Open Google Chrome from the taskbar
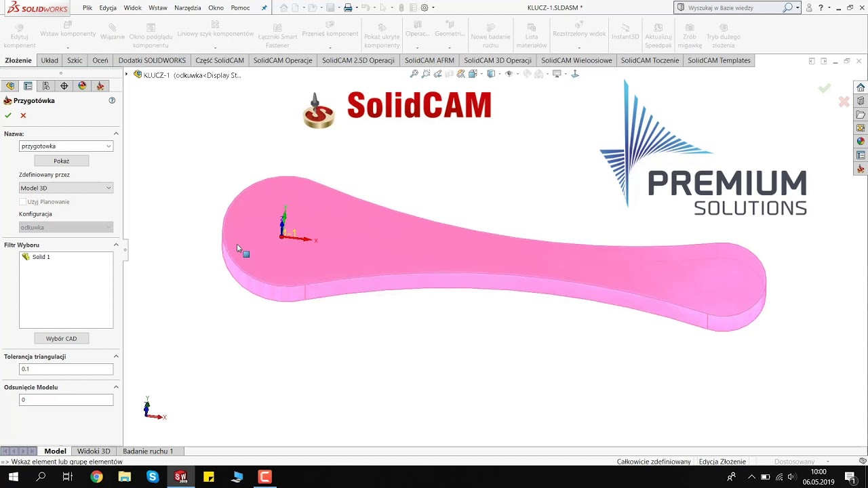Screen dimensions: 868x488 tap(96, 477)
